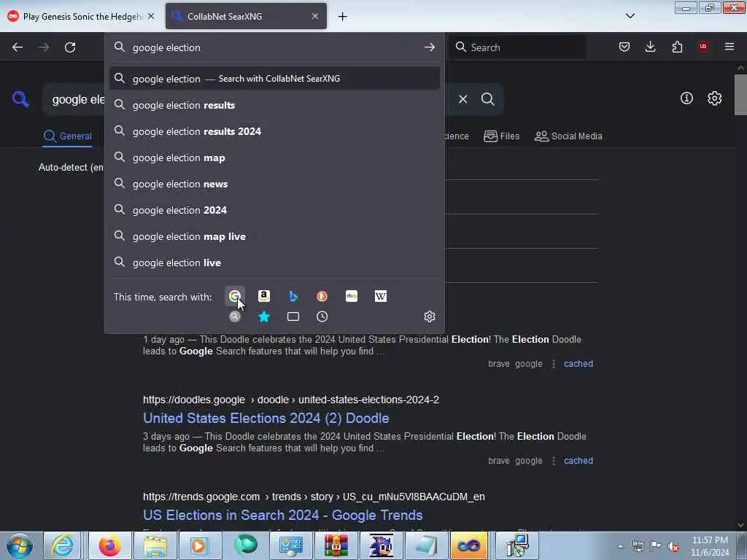Image resolution: width=747 pixels, height=560 pixels.
Task: Search with Amazon this time
Action: [x=264, y=296]
